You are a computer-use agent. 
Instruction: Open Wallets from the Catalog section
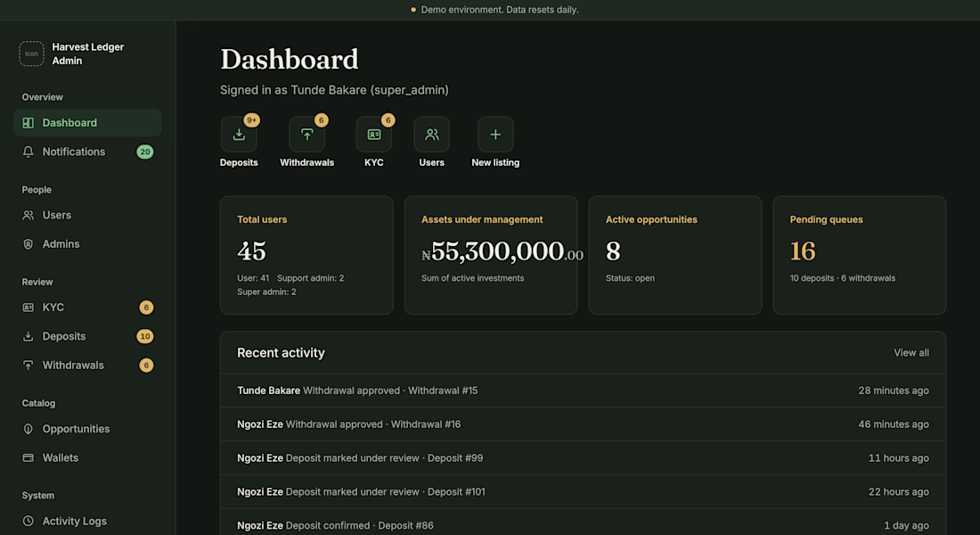[x=87, y=458]
